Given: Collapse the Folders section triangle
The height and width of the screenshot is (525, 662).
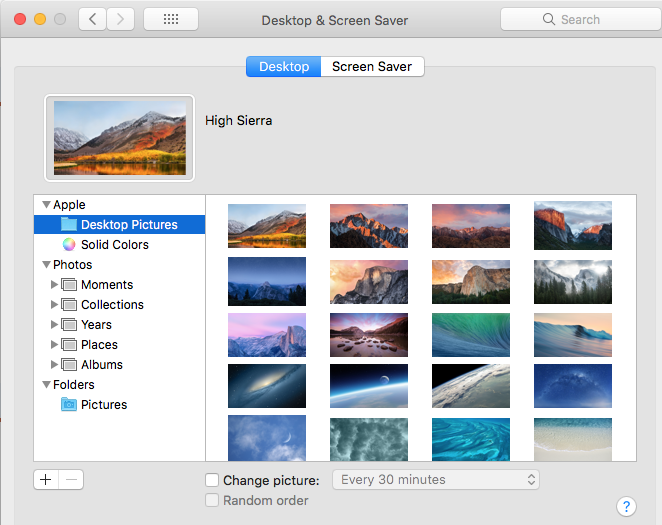Looking at the screenshot, I should [46, 384].
